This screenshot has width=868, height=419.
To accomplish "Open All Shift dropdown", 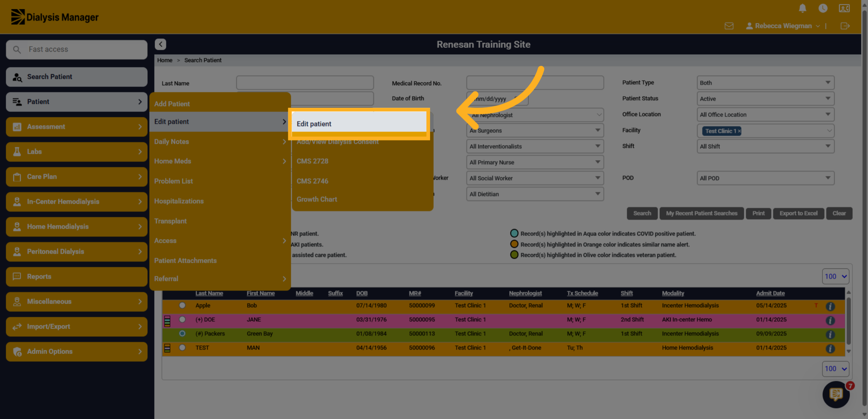I will pos(765,146).
